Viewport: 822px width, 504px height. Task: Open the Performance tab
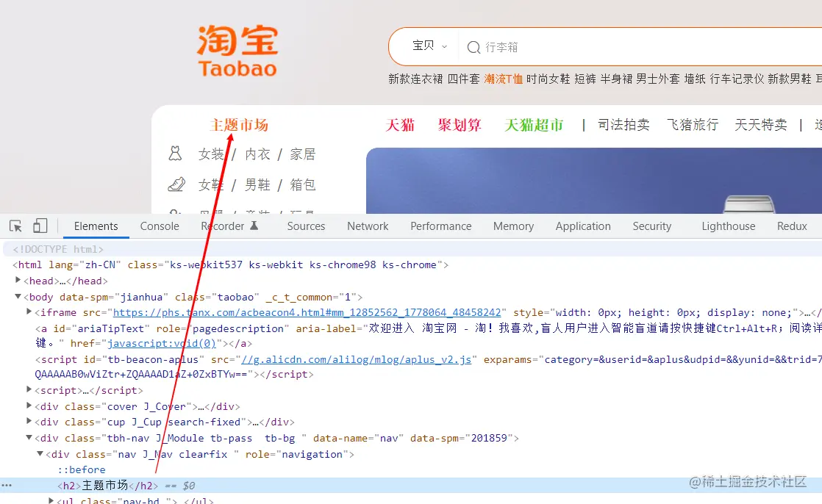(441, 226)
